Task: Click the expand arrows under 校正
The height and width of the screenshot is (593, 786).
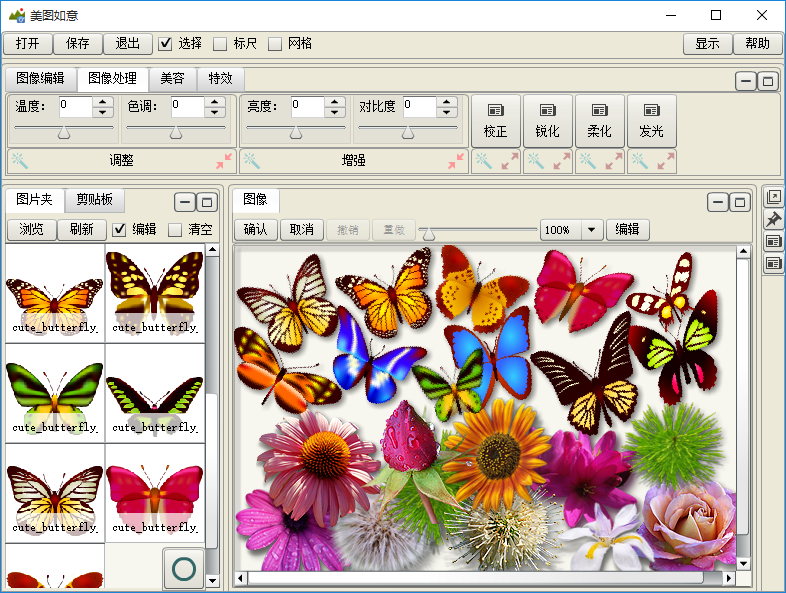Action: click(x=510, y=161)
